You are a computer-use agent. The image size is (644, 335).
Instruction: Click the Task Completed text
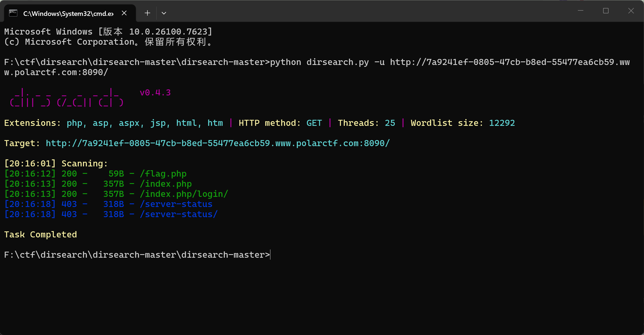[x=41, y=235]
